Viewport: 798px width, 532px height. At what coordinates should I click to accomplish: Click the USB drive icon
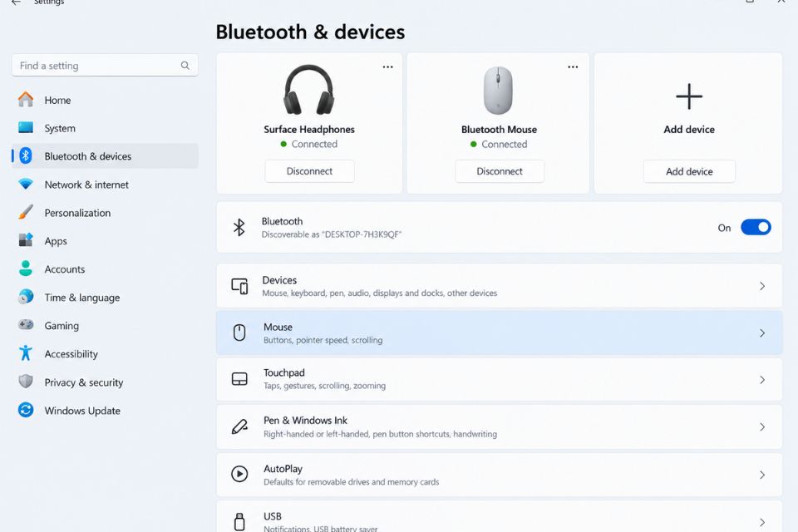[x=239, y=522]
